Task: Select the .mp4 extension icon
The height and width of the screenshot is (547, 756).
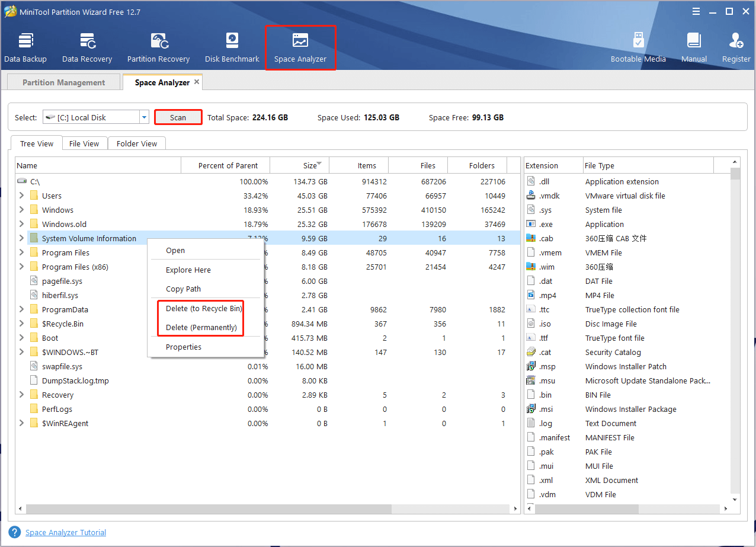Action: (530, 295)
